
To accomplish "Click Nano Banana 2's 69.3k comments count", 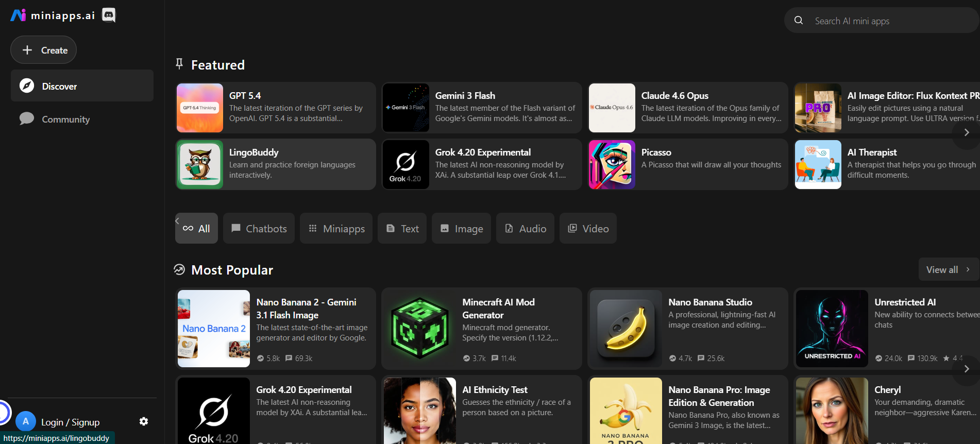I will click(299, 358).
